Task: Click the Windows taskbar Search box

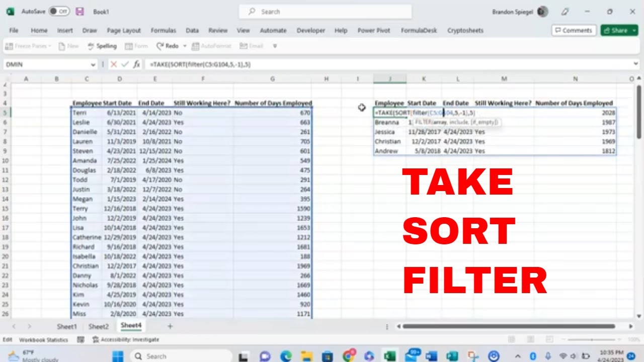Action: click(x=181, y=356)
